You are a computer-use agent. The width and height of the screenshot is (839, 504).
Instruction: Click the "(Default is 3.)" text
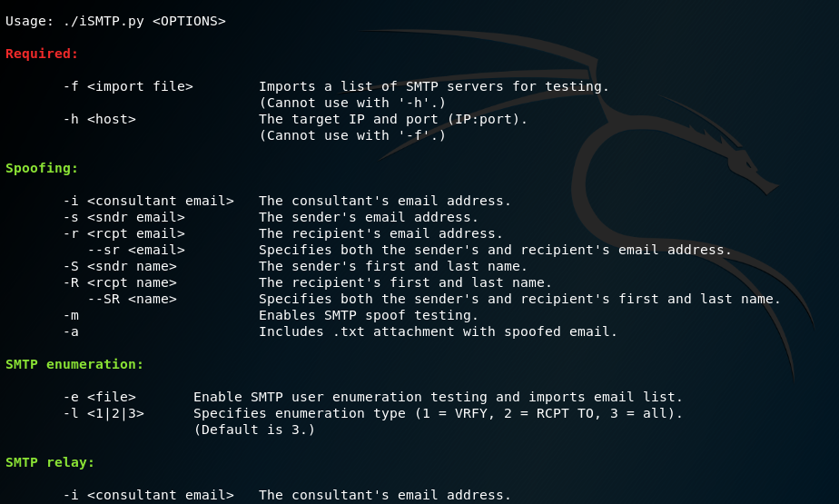pyautogui.click(x=254, y=430)
